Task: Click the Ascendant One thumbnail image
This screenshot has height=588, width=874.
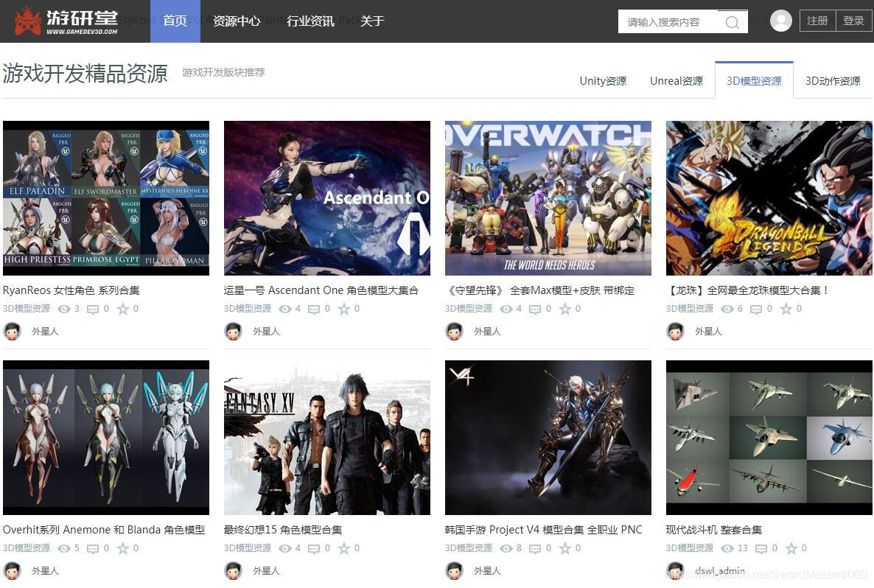Action: [327, 198]
